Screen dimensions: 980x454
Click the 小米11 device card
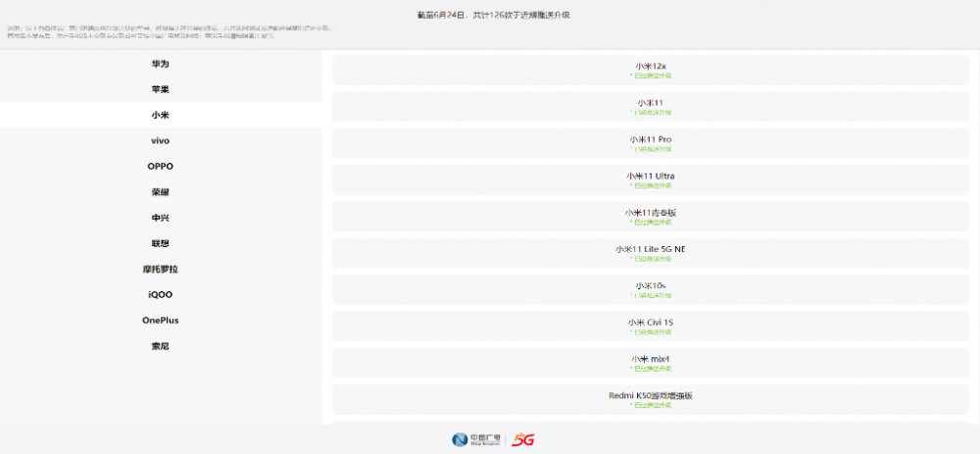click(651, 107)
